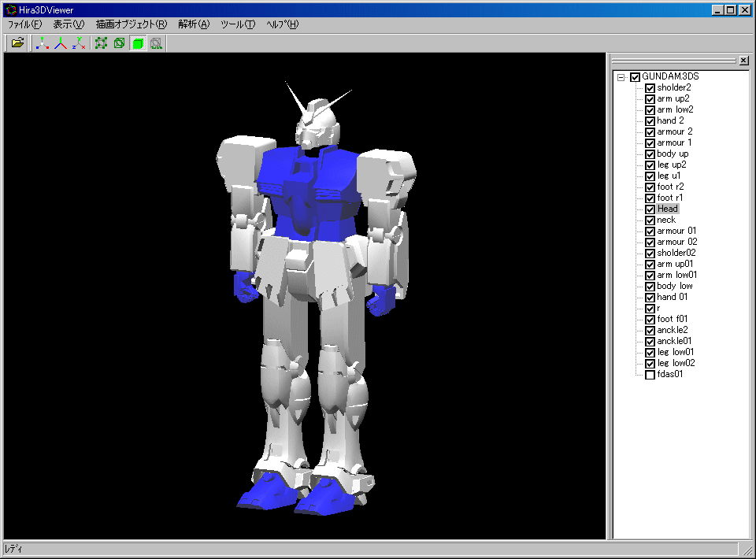Toggle the foot r2 checkbox
The image size is (756, 559).
[650, 187]
